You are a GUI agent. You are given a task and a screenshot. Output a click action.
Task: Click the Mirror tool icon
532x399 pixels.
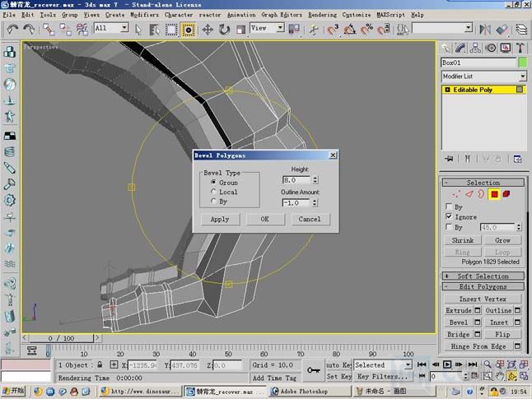click(485, 30)
